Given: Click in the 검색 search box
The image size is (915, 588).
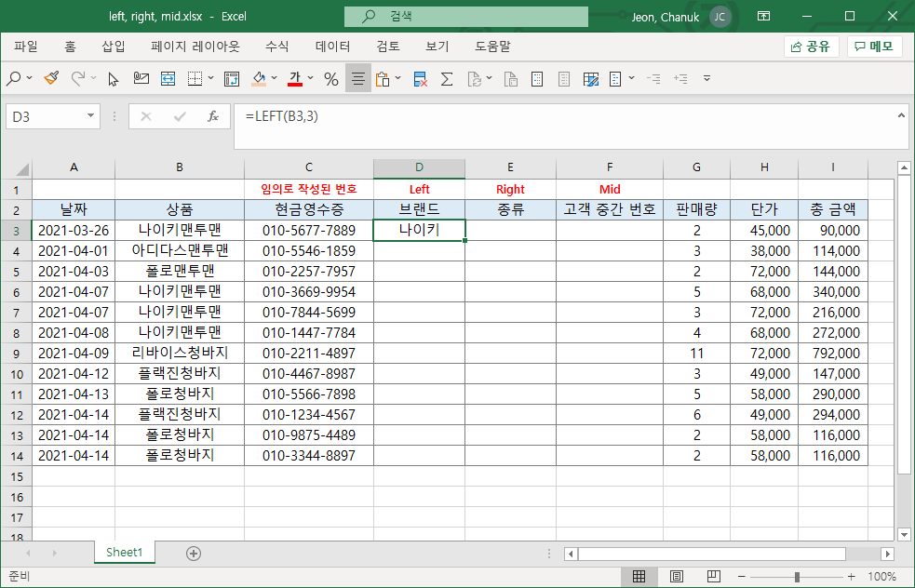Looking at the screenshot, I should click(466, 17).
